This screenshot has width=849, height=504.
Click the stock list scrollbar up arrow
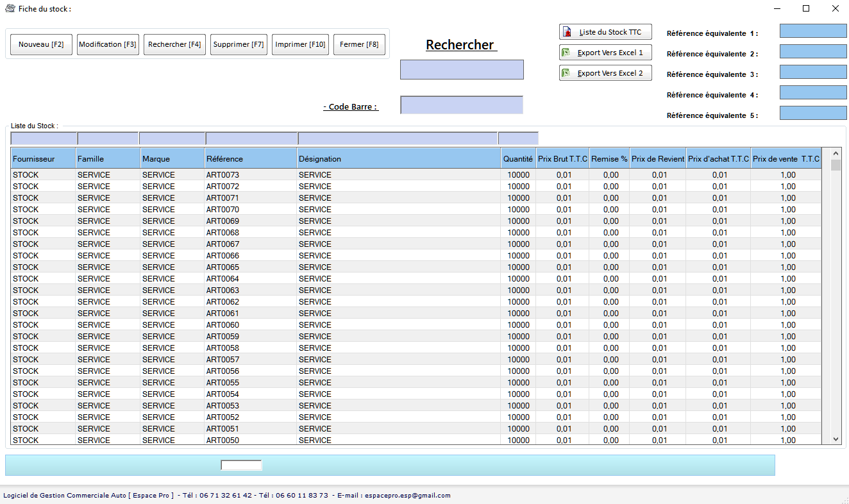click(x=836, y=154)
